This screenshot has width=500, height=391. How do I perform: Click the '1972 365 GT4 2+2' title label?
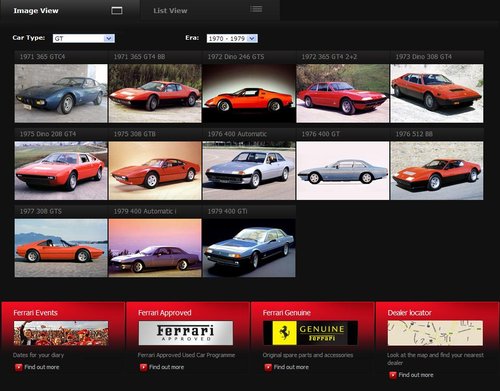click(x=329, y=57)
